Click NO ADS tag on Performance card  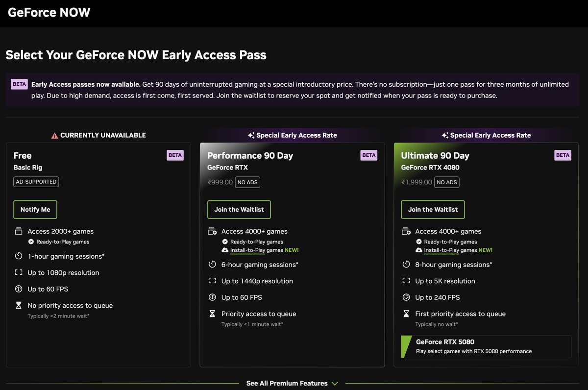247,182
